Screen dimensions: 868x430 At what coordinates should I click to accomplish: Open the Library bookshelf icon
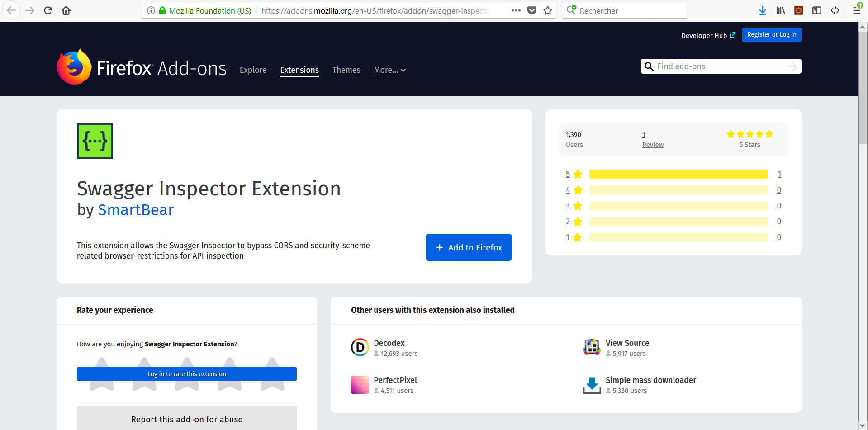click(x=781, y=10)
